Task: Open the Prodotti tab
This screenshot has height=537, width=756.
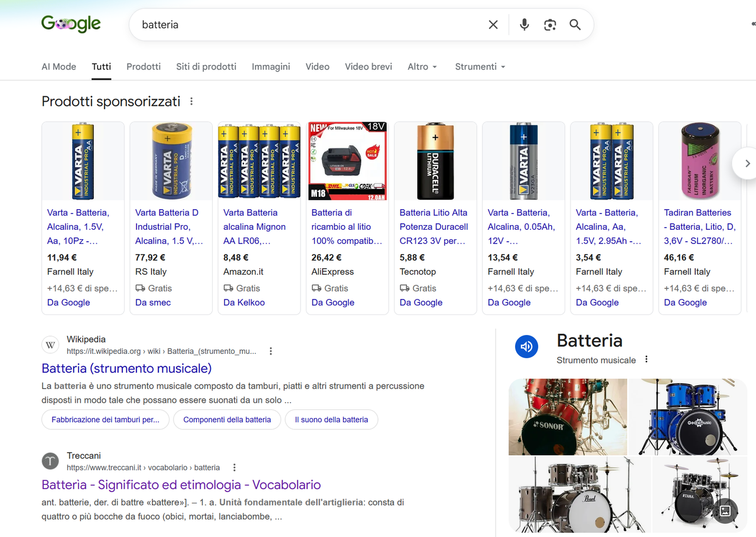Action: pyautogui.click(x=144, y=67)
